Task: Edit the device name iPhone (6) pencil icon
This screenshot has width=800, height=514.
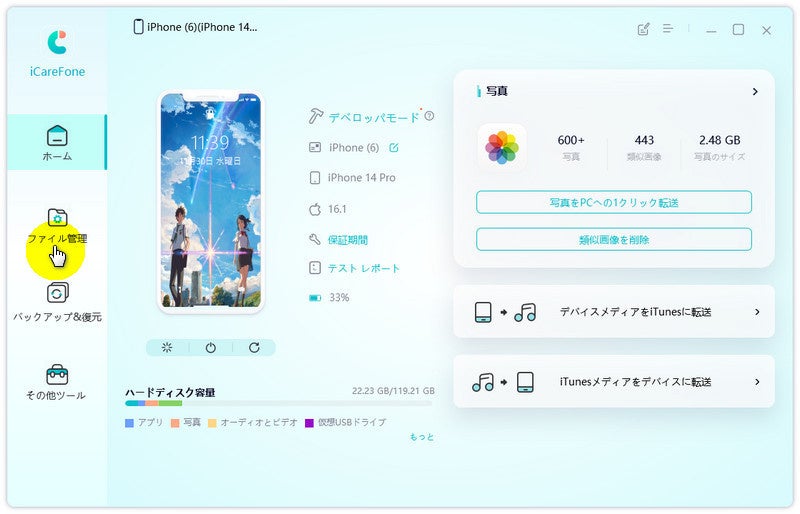Action: click(394, 148)
